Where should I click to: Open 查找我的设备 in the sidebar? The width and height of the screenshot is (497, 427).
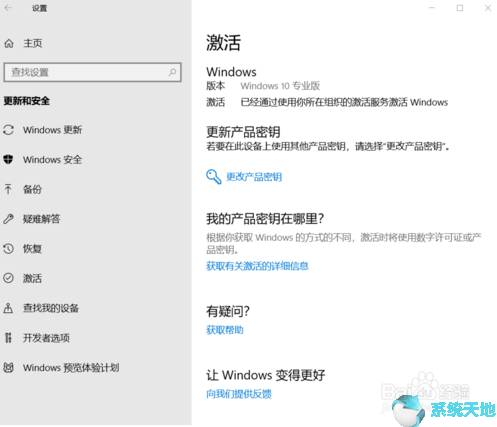[x=51, y=308]
